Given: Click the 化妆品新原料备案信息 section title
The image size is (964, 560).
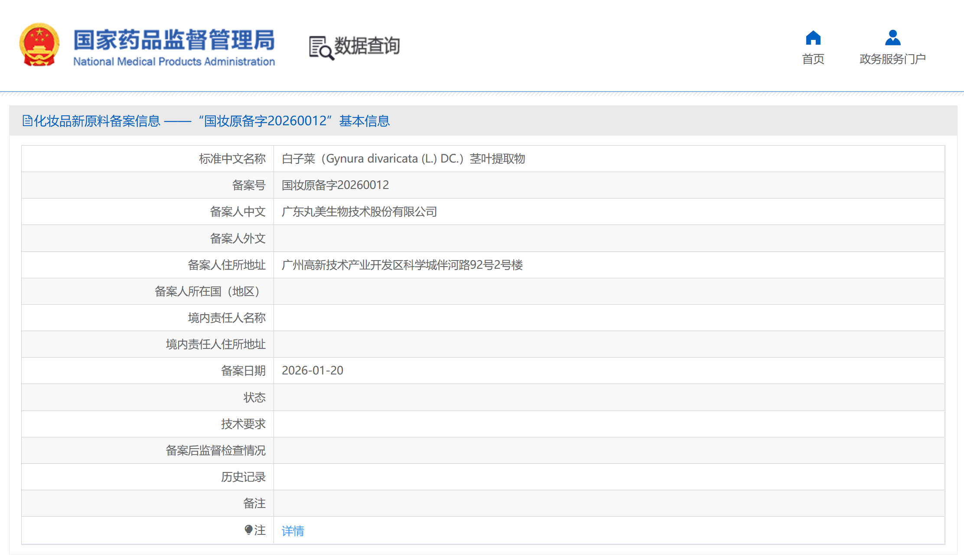Looking at the screenshot, I should pyautogui.click(x=97, y=121).
